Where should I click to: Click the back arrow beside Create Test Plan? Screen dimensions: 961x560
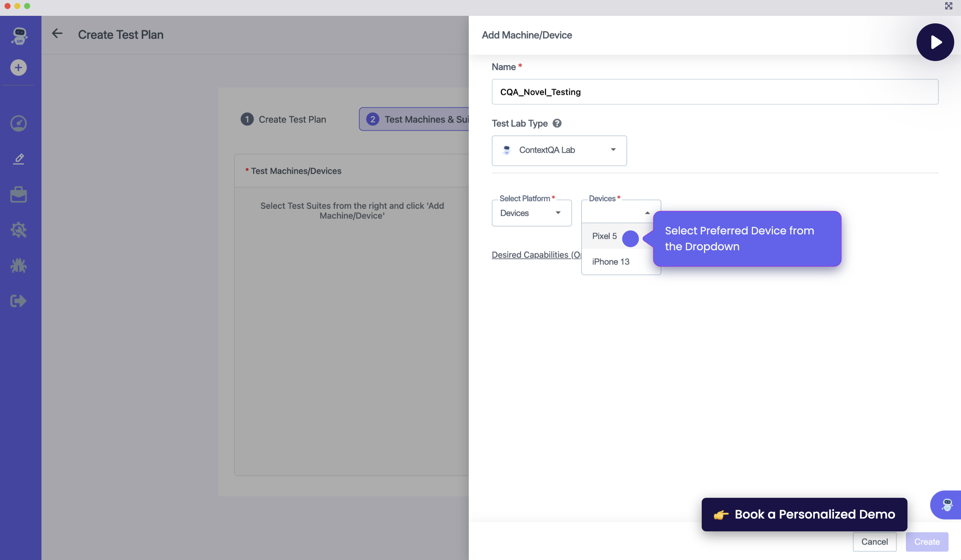[x=57, y=34]
